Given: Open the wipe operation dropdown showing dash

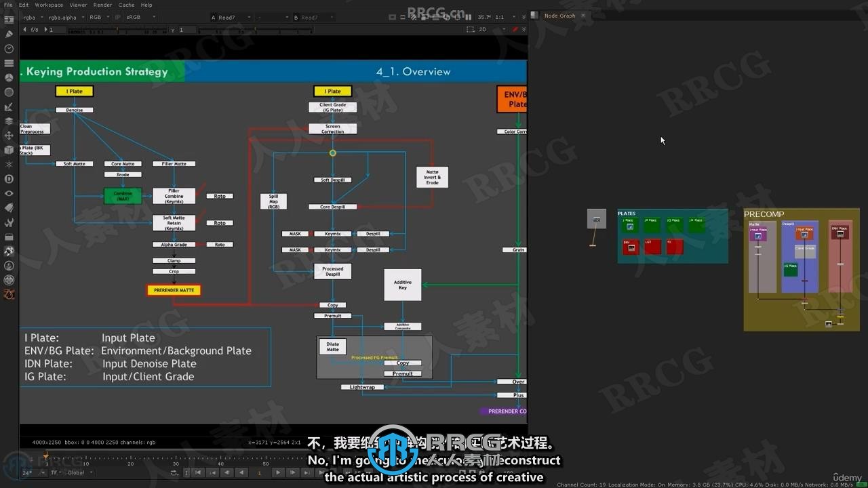Looking at the screenshot, I should [274, 17].
